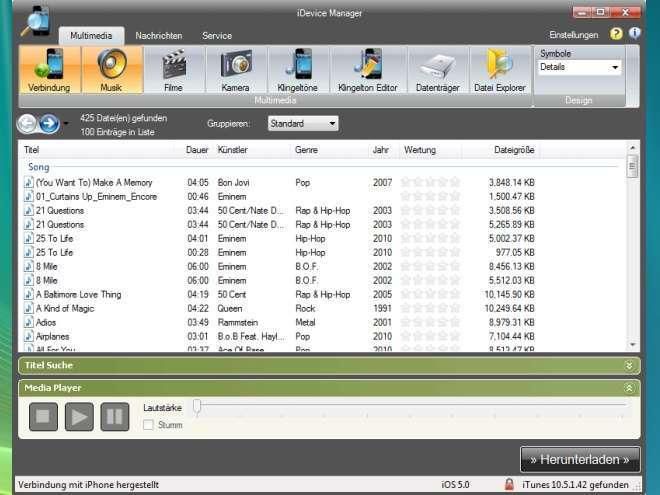Screen dimensions: 660x495
Task: Click the iDevice Manager logo icon
Action: 36,21
